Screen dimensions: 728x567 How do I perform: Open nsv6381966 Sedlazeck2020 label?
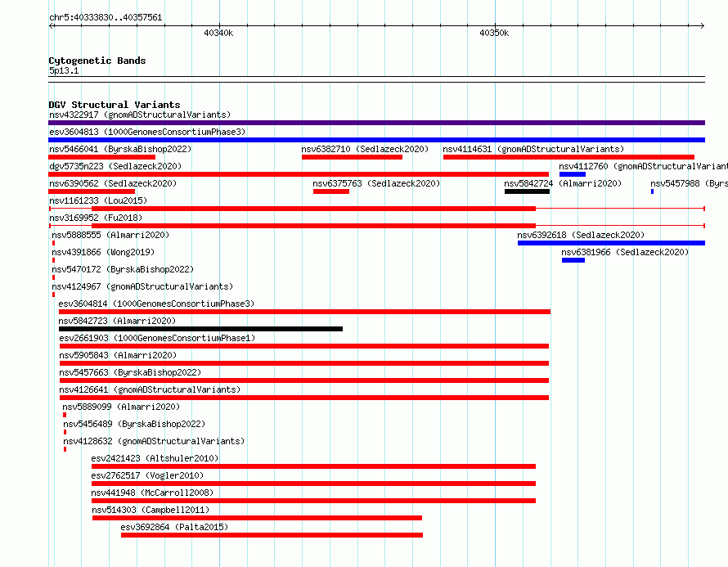coord(625,252)
